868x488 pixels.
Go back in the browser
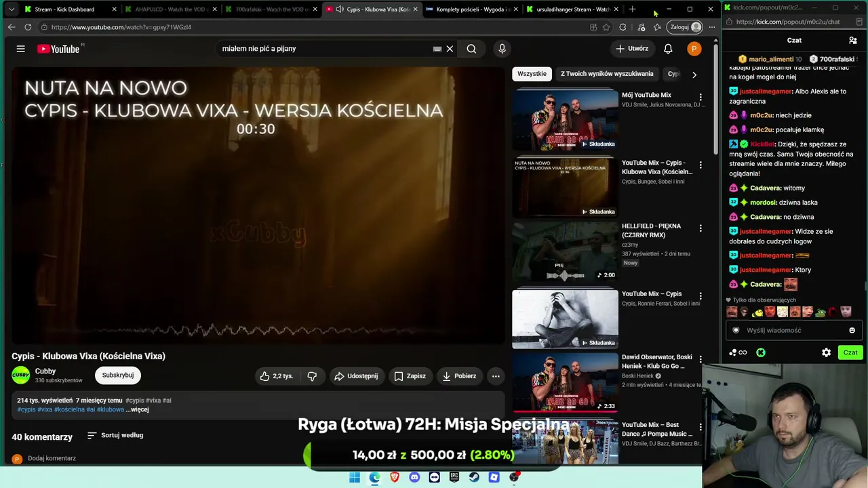pos(12,27)
